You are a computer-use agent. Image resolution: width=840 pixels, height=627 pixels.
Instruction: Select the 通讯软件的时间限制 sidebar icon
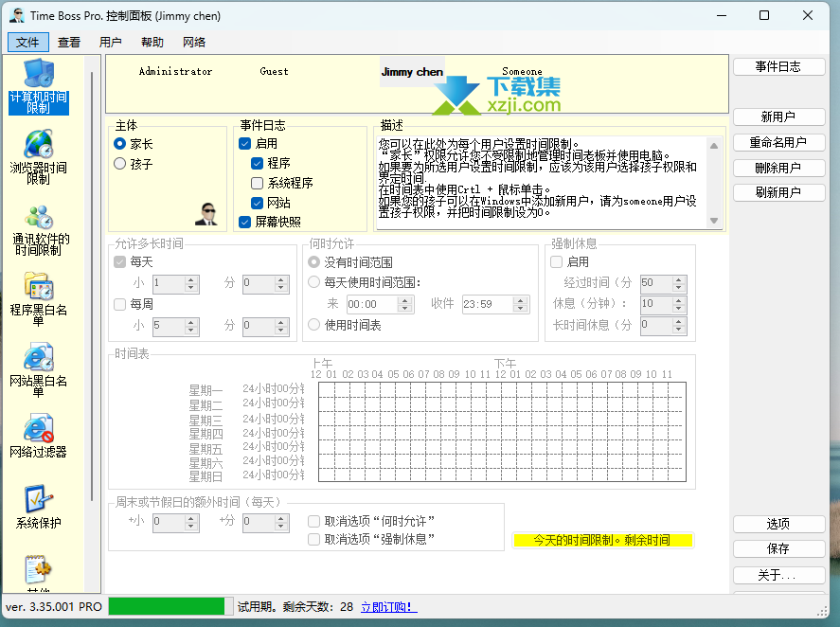tap(39, 229)
